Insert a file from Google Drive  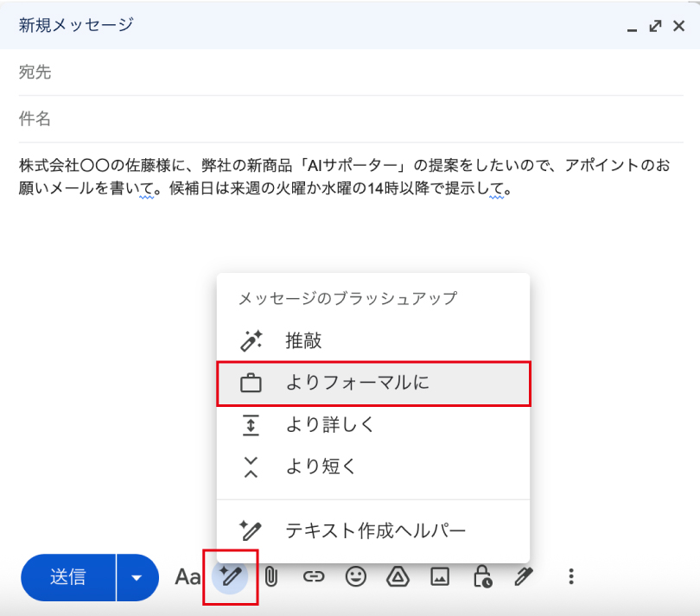[398, 576]
